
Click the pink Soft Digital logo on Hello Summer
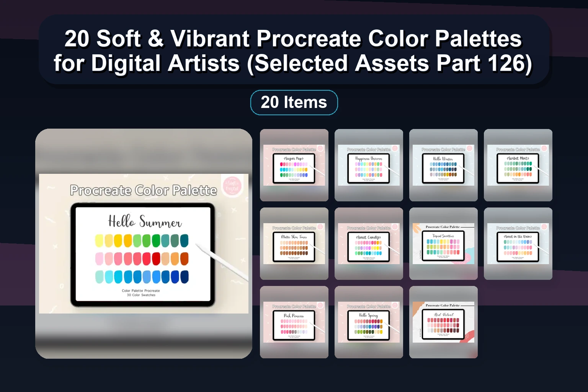232,186
